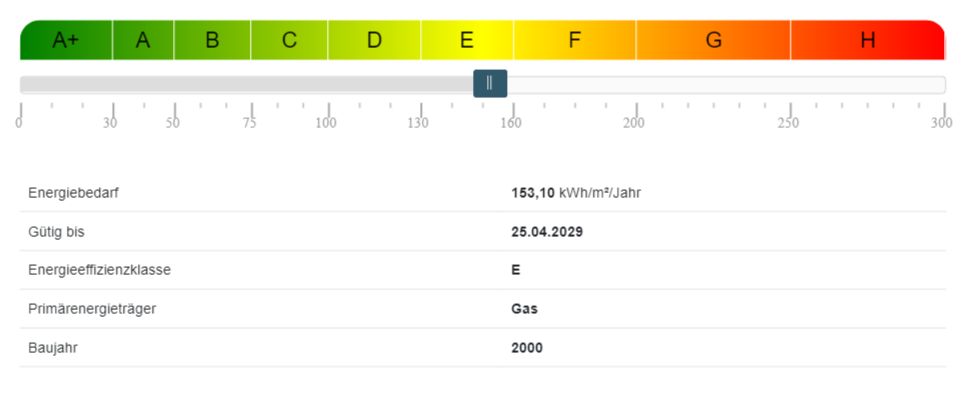The width and height of the screenshot is (966, 403).
Task: Click the 25.04.2029 date value
Action: coord(547,232)
